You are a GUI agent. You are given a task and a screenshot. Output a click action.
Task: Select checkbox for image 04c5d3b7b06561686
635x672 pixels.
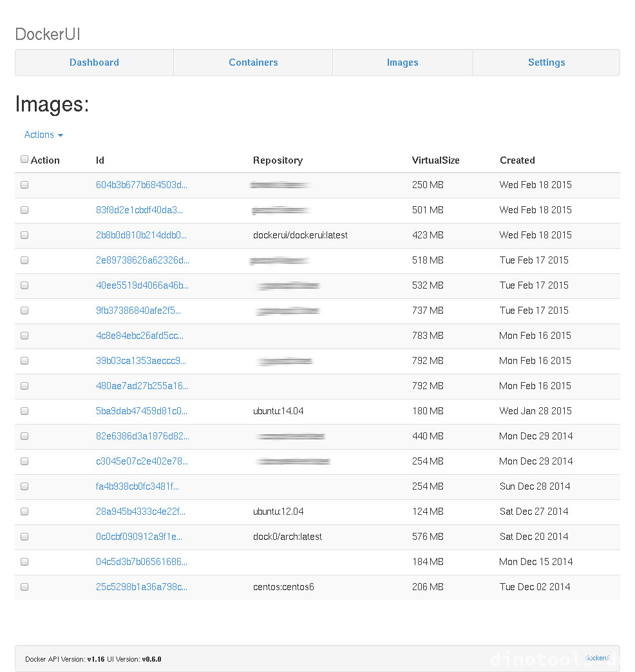[24, 561]
